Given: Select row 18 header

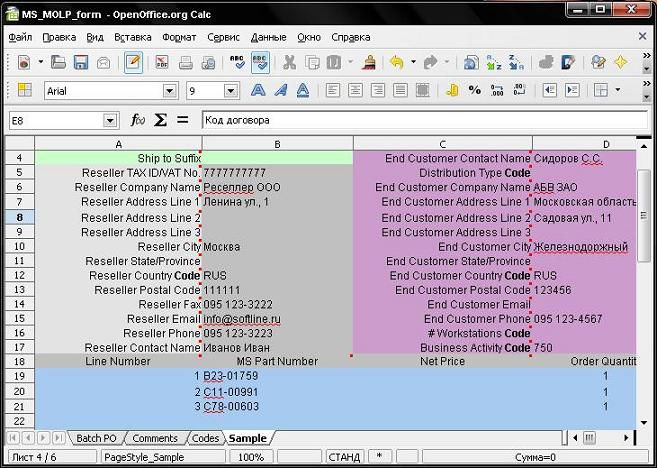Looking at the screenshot, I should click(x=19, y=361).
